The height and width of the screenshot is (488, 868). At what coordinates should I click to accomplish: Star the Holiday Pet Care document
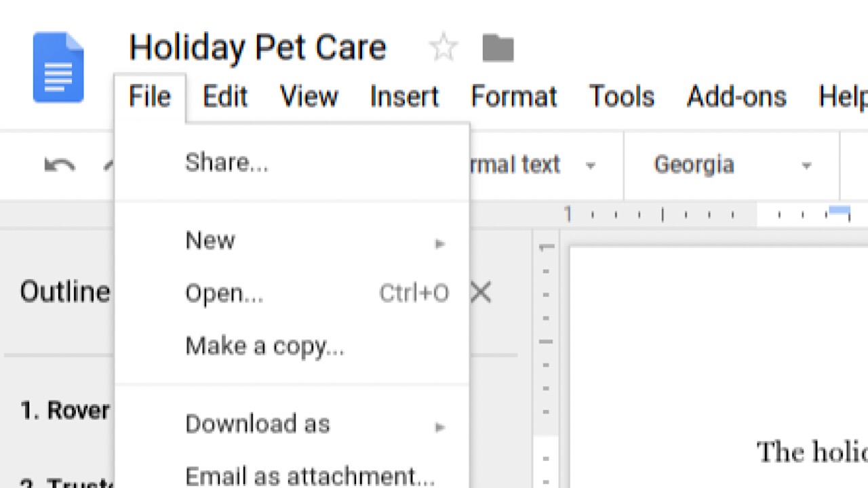(x=443, y=48)
